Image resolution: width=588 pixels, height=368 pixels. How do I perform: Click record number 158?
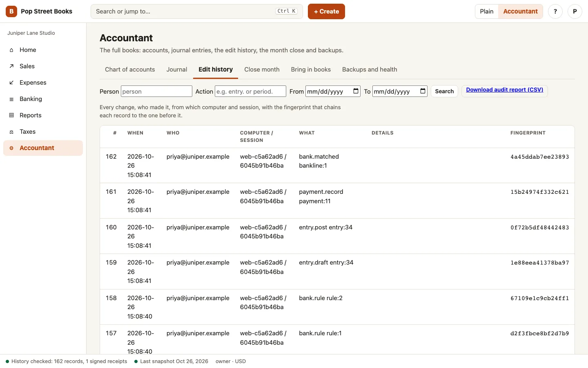coord(111,298)
